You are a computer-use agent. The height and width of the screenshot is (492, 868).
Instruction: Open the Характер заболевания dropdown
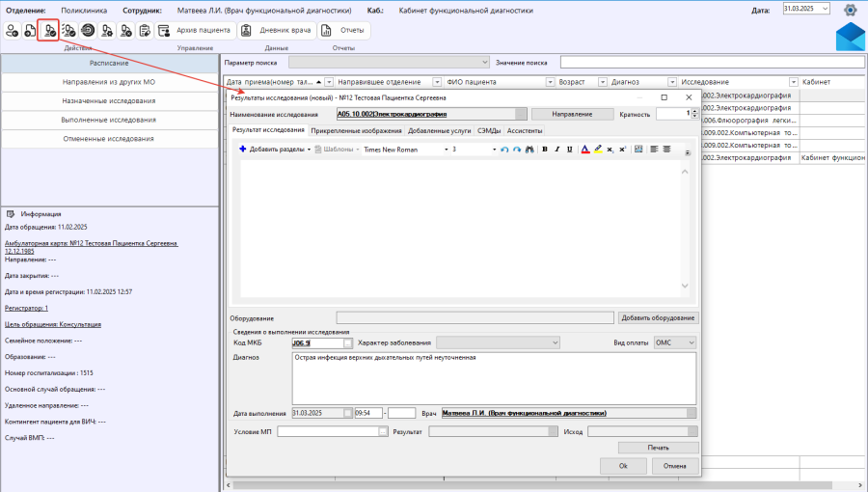click(x=555, y=343)
